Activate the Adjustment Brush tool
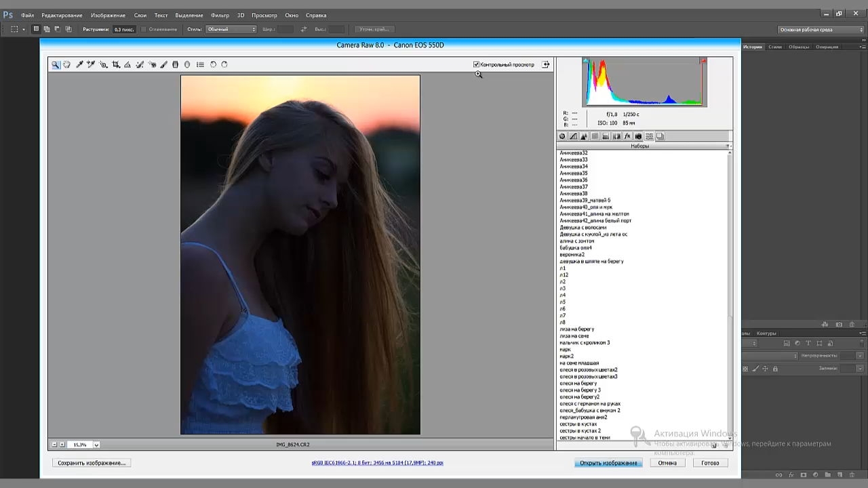This screenshot has width=868, height=488. pos(163,64)
